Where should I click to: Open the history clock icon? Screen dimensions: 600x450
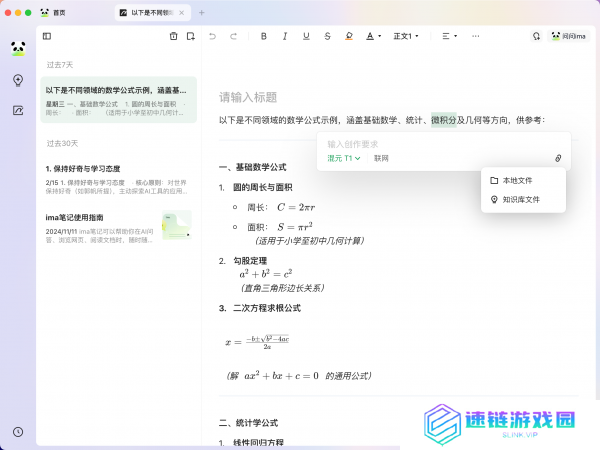point(18,432)
